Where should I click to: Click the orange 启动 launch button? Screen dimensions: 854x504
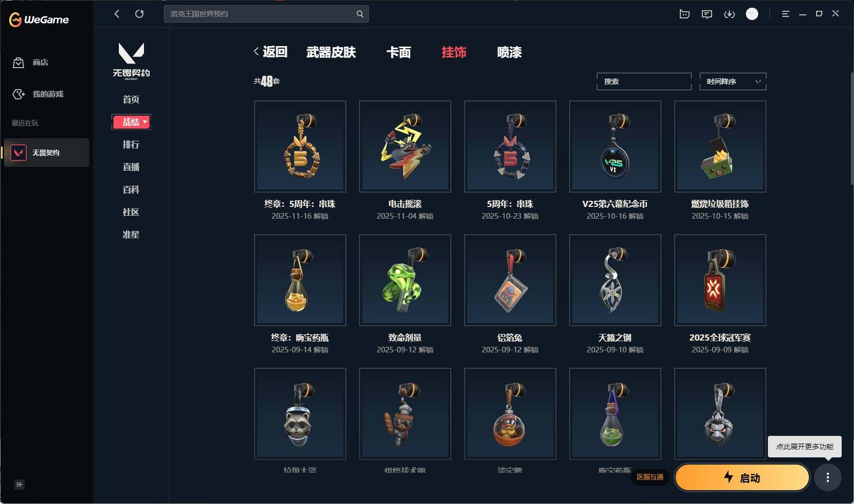(x=742, y=478)
